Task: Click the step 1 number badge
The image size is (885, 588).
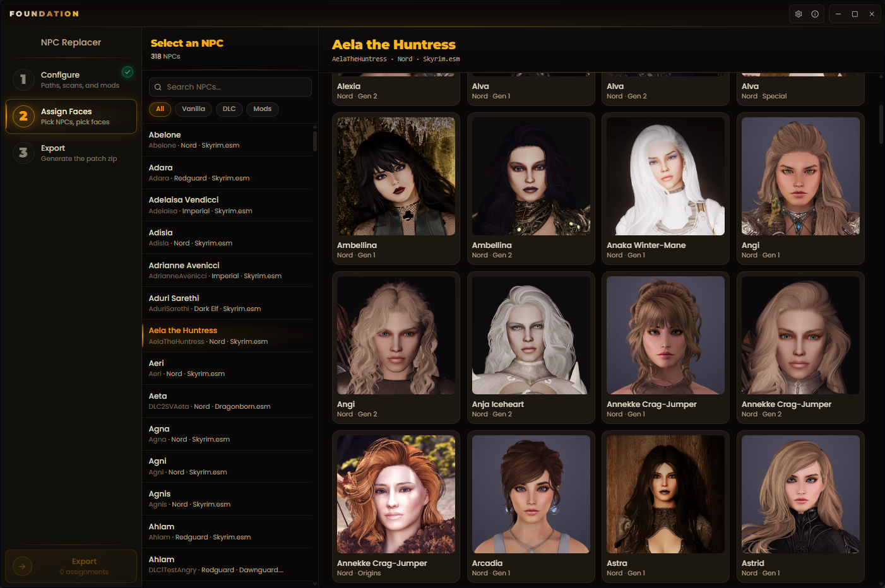Action: coord(23,79)
